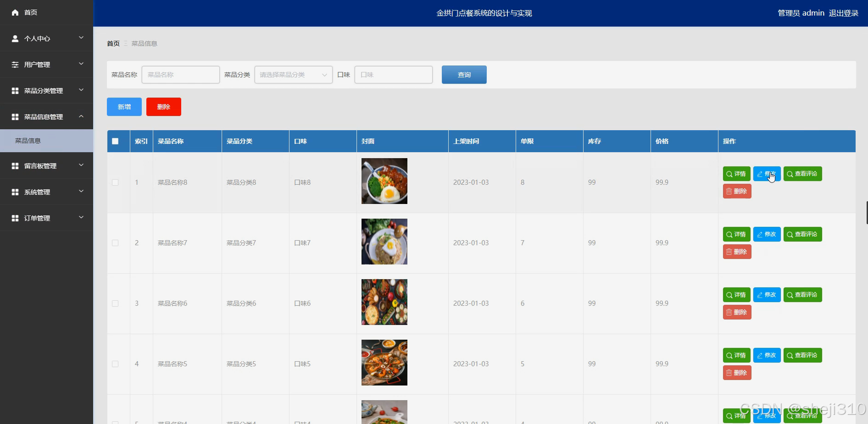Viewport: 868px width, 424px height.
Task: Click 查看评论 for 菜品名称7
Action: (802, 234)
